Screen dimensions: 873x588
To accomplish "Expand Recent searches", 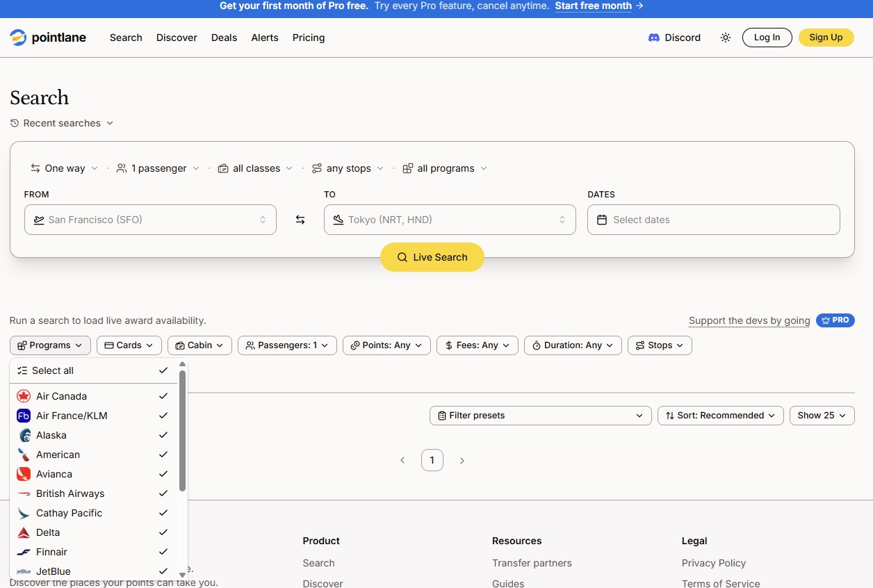I will pos(62,123).
